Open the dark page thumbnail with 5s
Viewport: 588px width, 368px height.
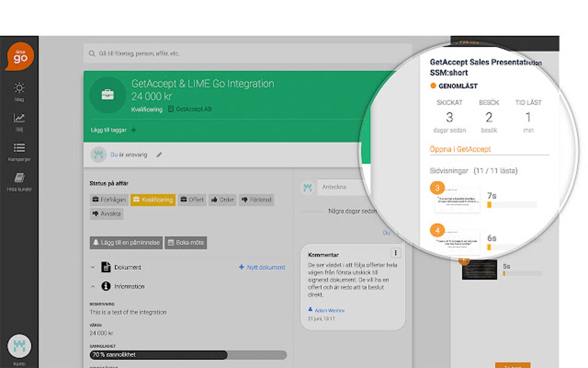(x=479, y=269)
